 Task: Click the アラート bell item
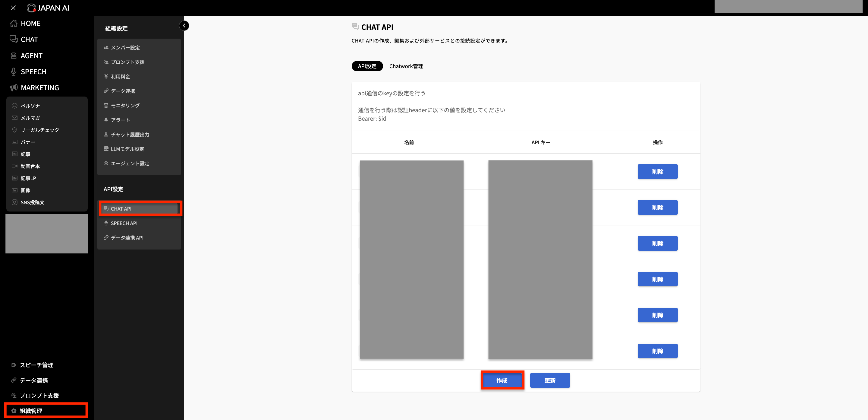click(120, 120)
